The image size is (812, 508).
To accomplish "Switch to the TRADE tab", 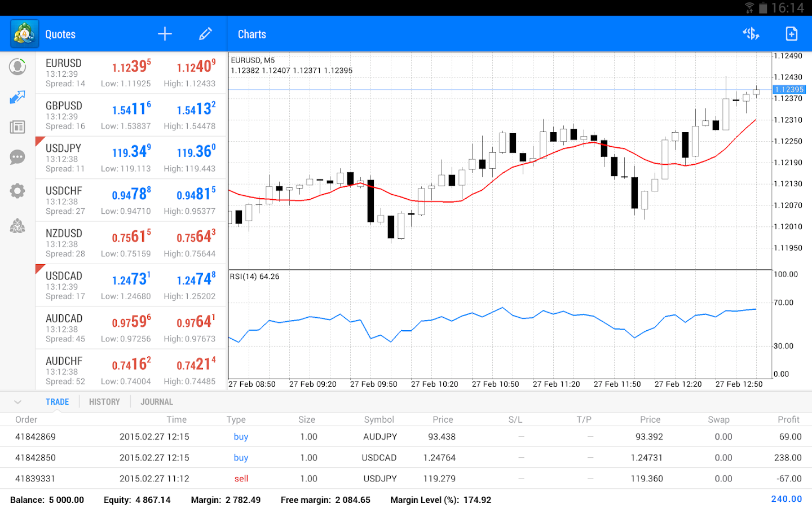I will (58, 402).
